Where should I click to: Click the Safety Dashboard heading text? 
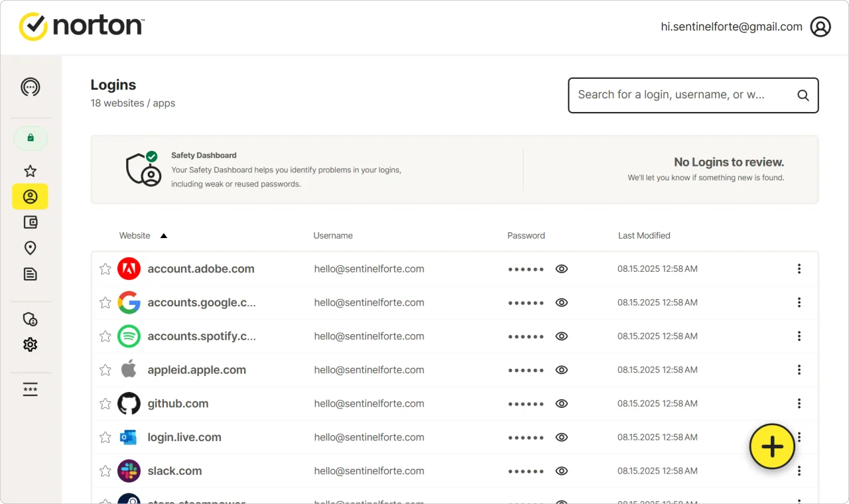[204, 155]
